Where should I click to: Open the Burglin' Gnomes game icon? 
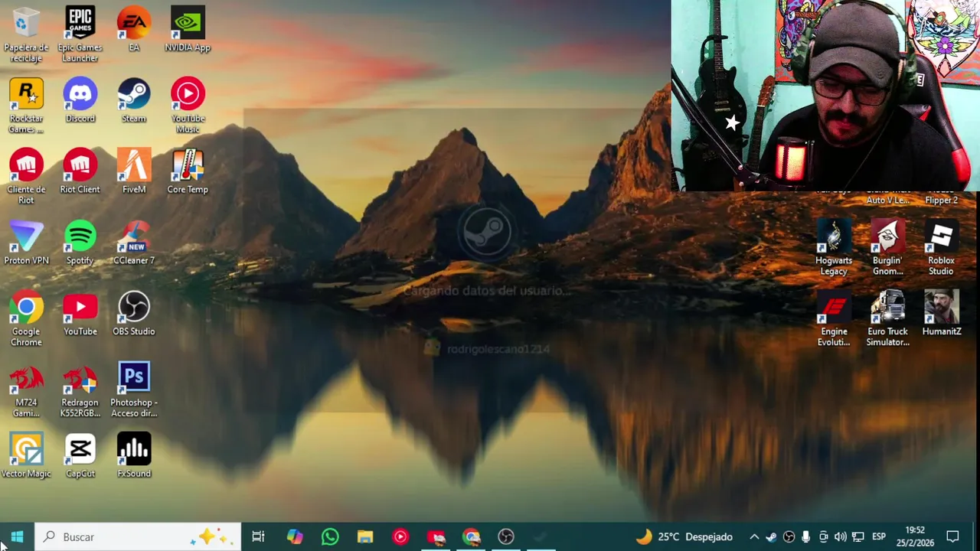(x=887, y=248)
